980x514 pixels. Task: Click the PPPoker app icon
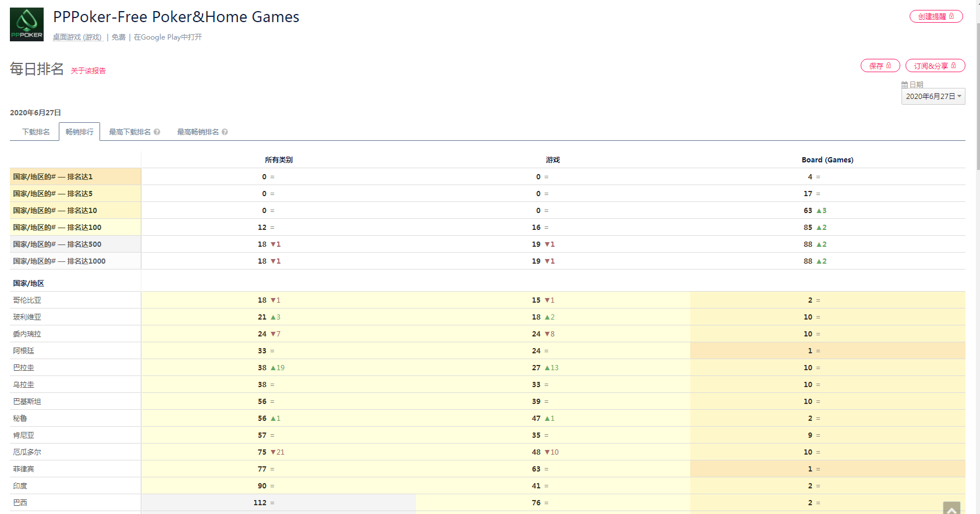coord(27,24)
